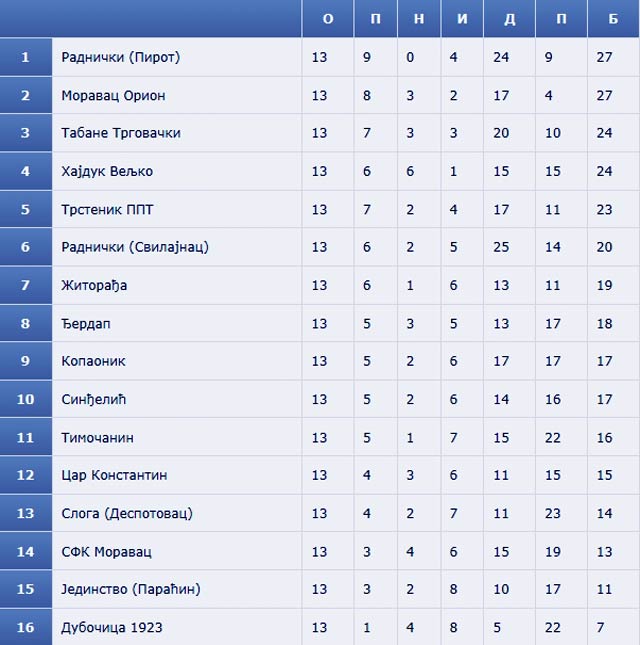The height and width of the screenshot is (645, 640).
Task: Click the Раднички (Свилајнац) team name
Action: point(135,247)
